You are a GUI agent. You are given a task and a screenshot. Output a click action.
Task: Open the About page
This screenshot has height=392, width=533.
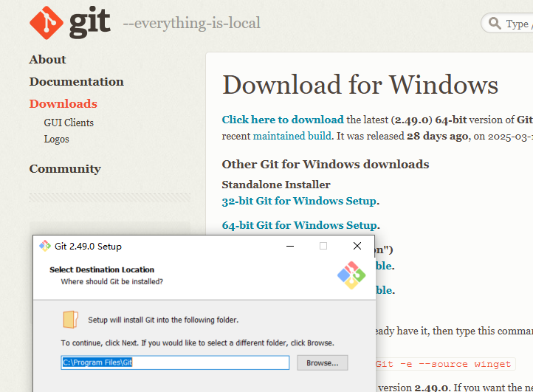47,60
